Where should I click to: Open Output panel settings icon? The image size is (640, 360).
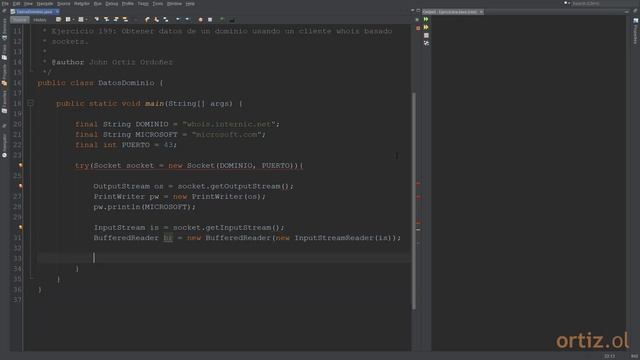click(x=426, y=43)
